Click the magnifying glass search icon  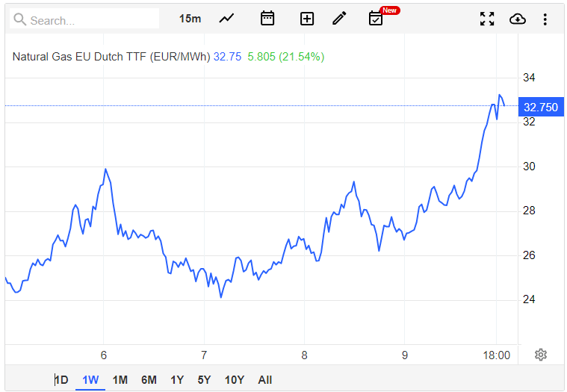(x=19, y=19)
